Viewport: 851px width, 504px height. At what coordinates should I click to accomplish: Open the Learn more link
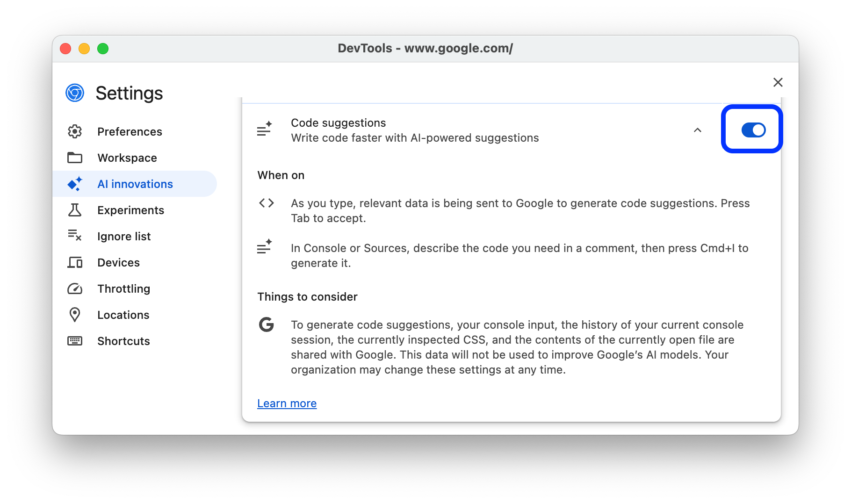pos(287,403)
